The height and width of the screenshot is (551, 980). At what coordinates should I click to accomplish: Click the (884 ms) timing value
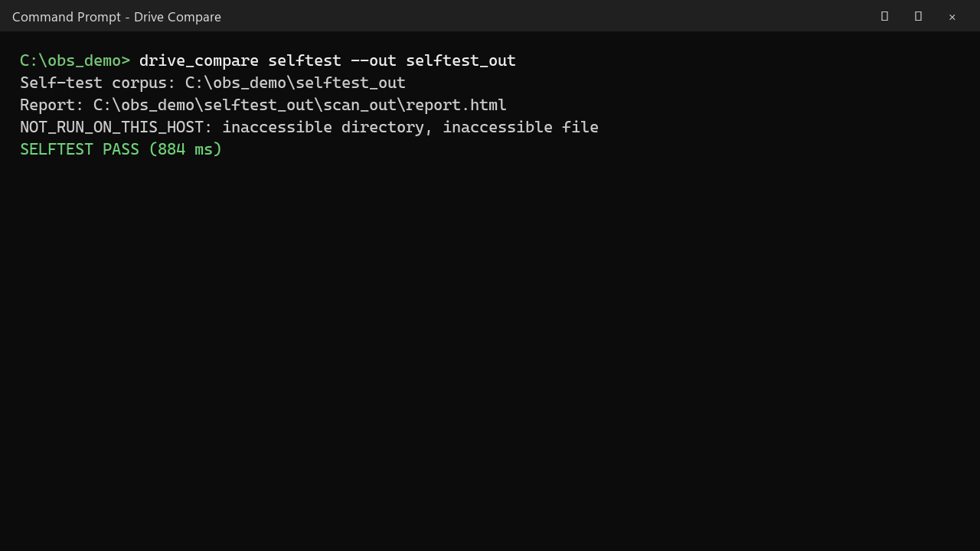pyautogui.click(x=185, y=149)
